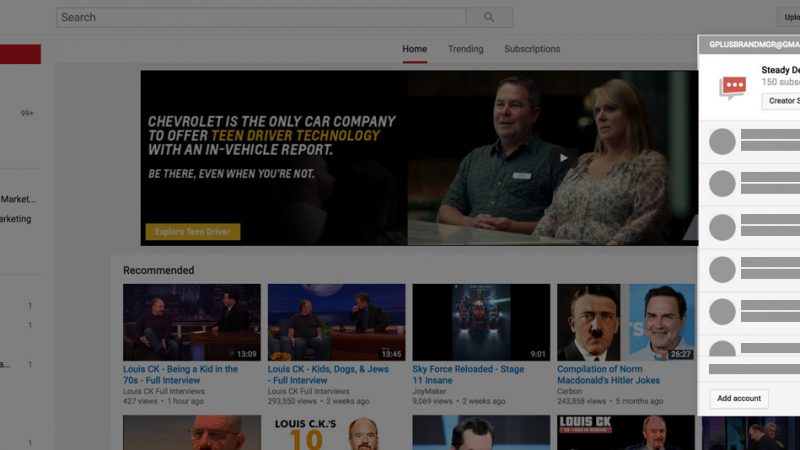Click the Upload button at top right
The image size is (800, 450).
pos(788,17)
